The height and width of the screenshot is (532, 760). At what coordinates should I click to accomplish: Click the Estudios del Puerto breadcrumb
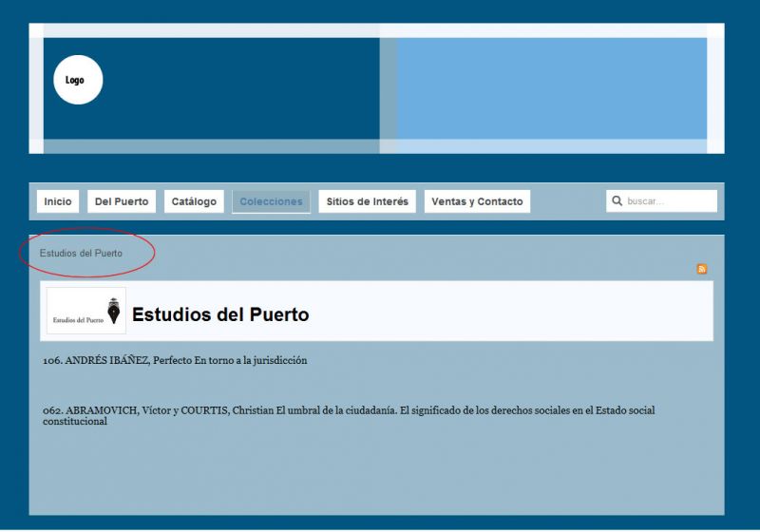81,253
